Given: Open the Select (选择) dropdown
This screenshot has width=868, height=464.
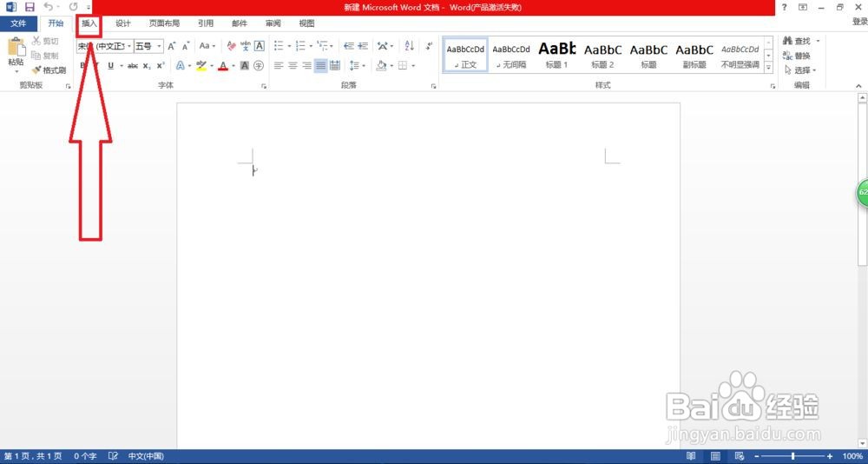Looking at the screenshot, I should pos(800,70).
